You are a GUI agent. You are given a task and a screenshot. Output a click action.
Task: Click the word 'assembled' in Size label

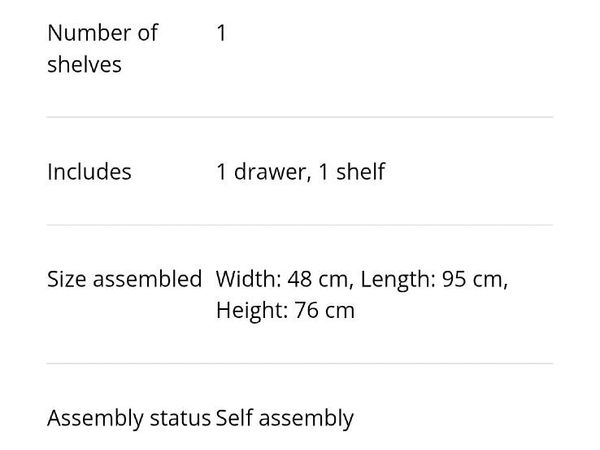click(x=147, y=279)
